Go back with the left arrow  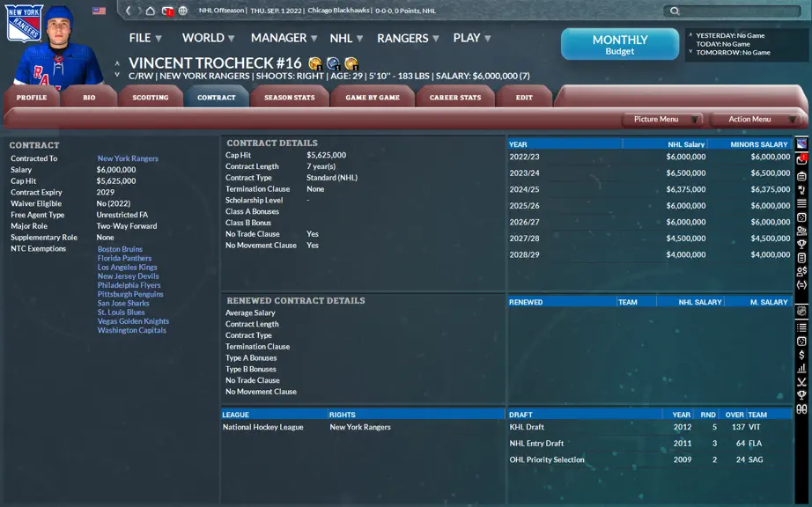click(x=129, y=11)
